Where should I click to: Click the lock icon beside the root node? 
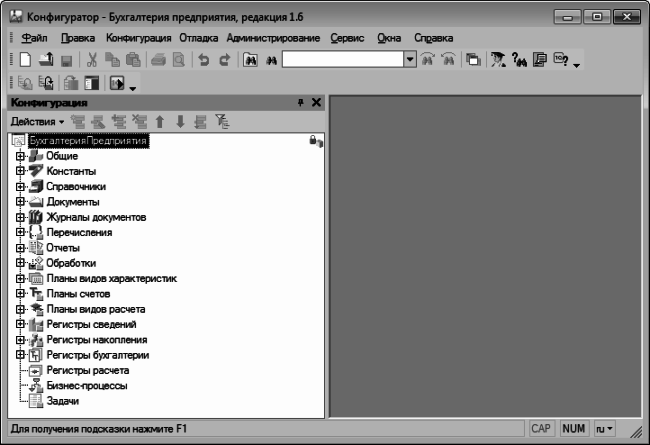[316, 141]
